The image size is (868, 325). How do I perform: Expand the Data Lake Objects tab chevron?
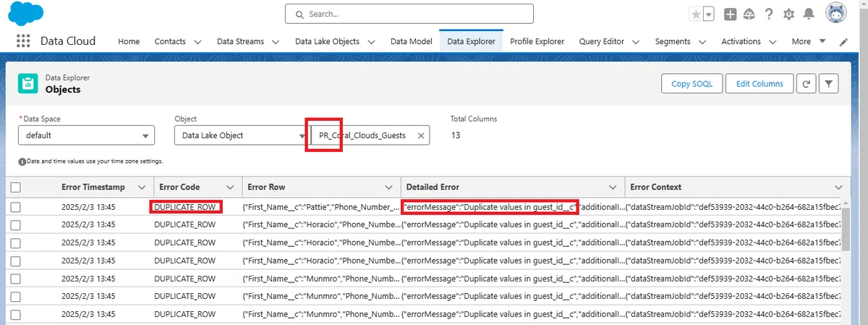[x=371, y=42]
